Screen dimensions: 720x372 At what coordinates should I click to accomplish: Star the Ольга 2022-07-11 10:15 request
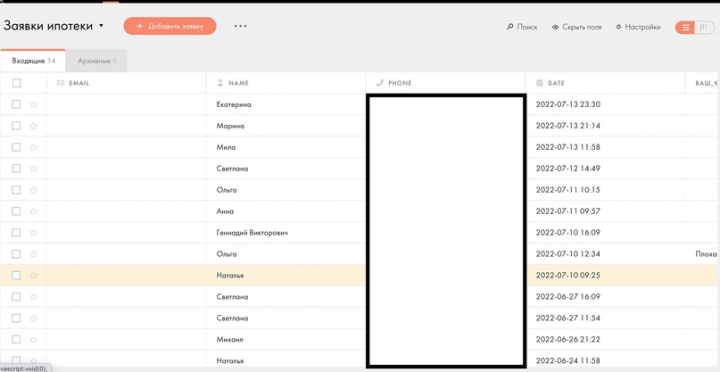point(33,190)
